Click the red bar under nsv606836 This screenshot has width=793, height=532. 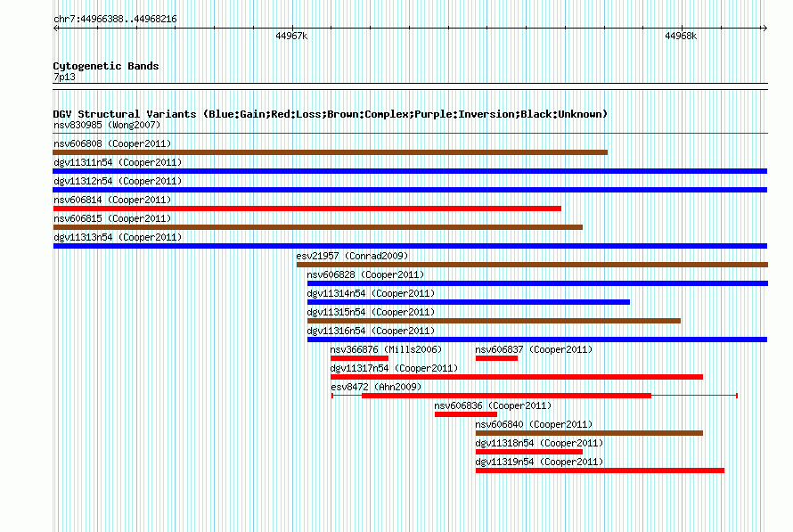coord(466,414)
